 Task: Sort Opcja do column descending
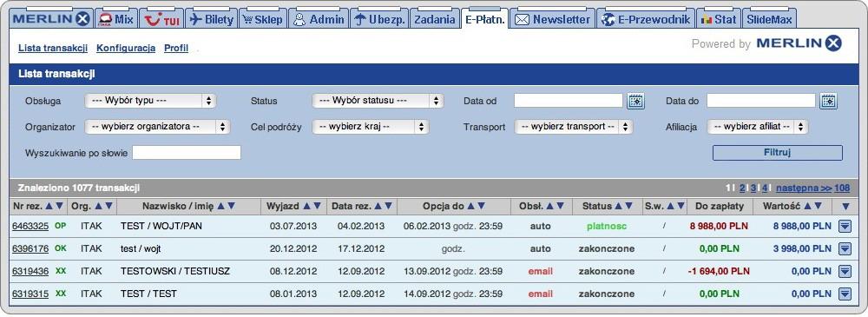pos(482,206)
